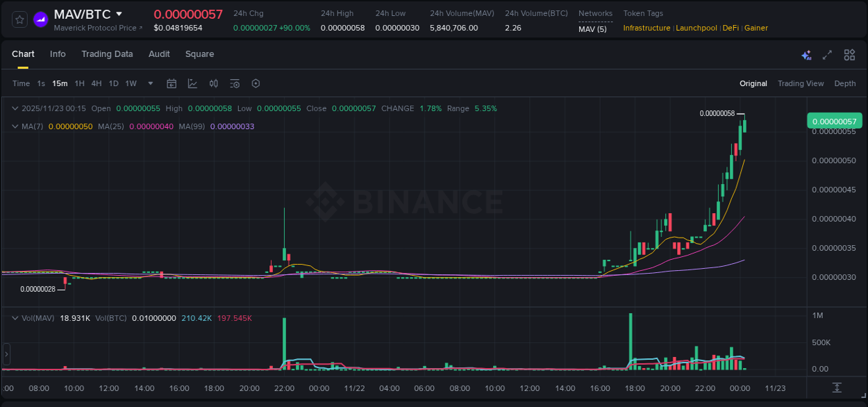Open the grid layout widget icon

tap(849, 55)
